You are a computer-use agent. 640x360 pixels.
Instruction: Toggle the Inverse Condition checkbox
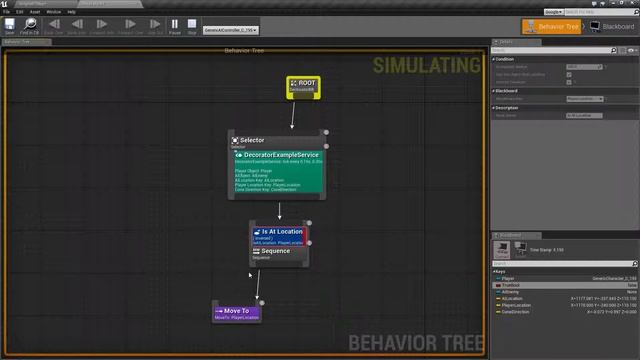[569, 82]
